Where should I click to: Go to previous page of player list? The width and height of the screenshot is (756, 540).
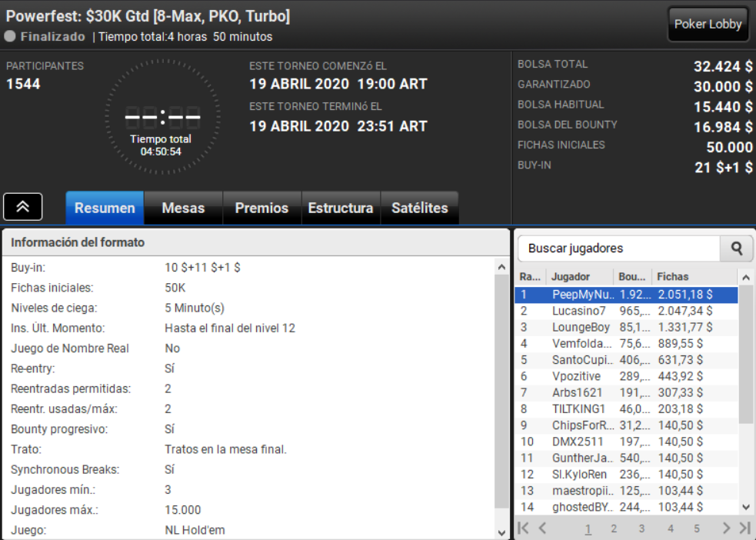pyautogui.click(x=543, y=528)
